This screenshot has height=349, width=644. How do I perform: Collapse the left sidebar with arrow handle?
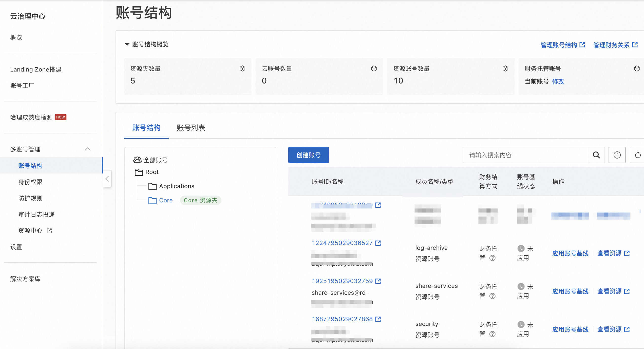[107, 179]
